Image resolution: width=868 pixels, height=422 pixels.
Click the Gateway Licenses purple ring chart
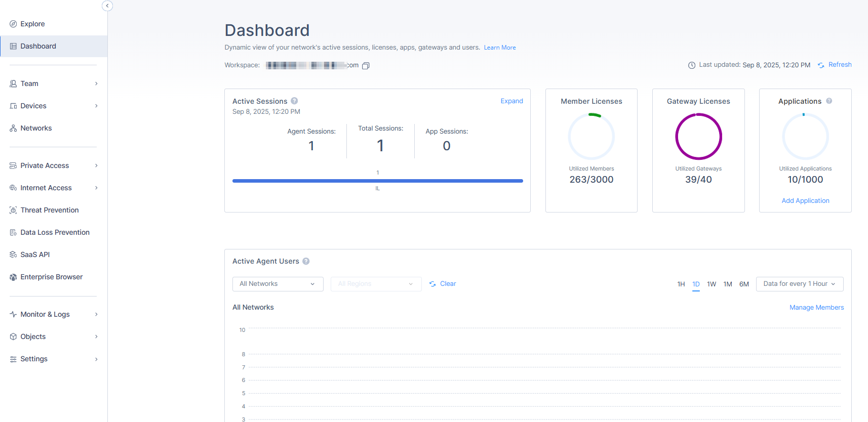pos(698,137)
